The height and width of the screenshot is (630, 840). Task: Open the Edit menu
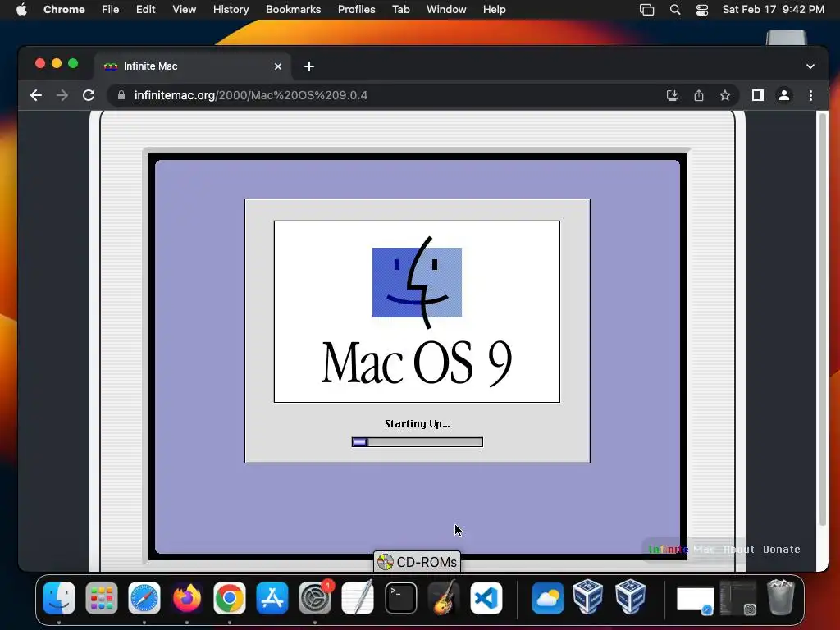point(145,10)
